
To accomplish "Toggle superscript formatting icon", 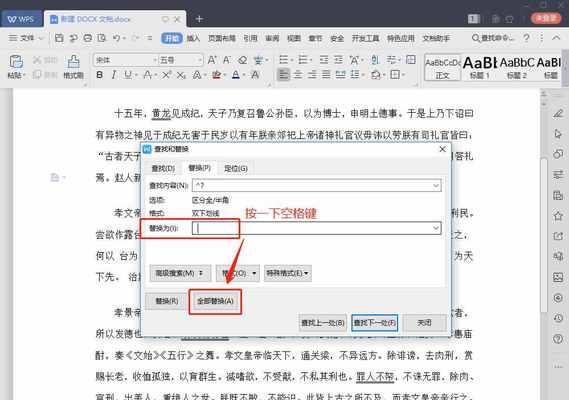I will tap(166, 75).
